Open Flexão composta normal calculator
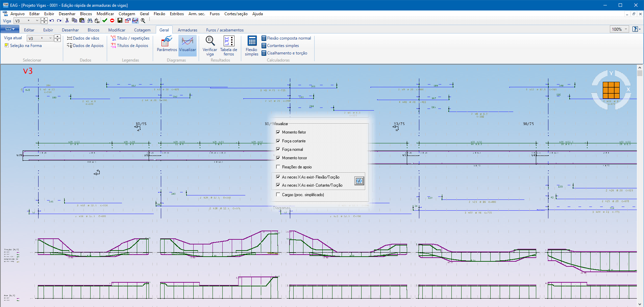The height and width of the screenshot is (307, 644). tap(286, 38)
